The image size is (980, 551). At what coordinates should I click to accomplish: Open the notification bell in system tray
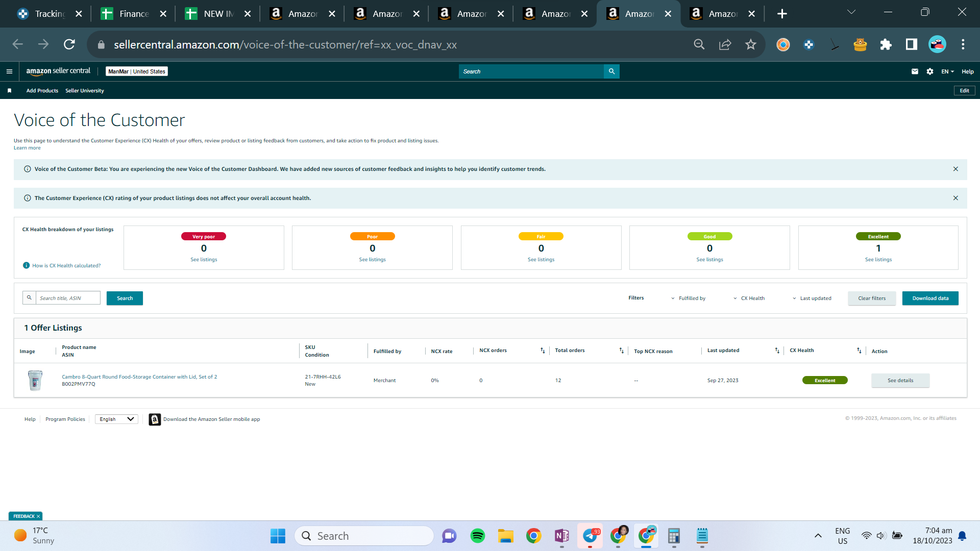(962, 536)
